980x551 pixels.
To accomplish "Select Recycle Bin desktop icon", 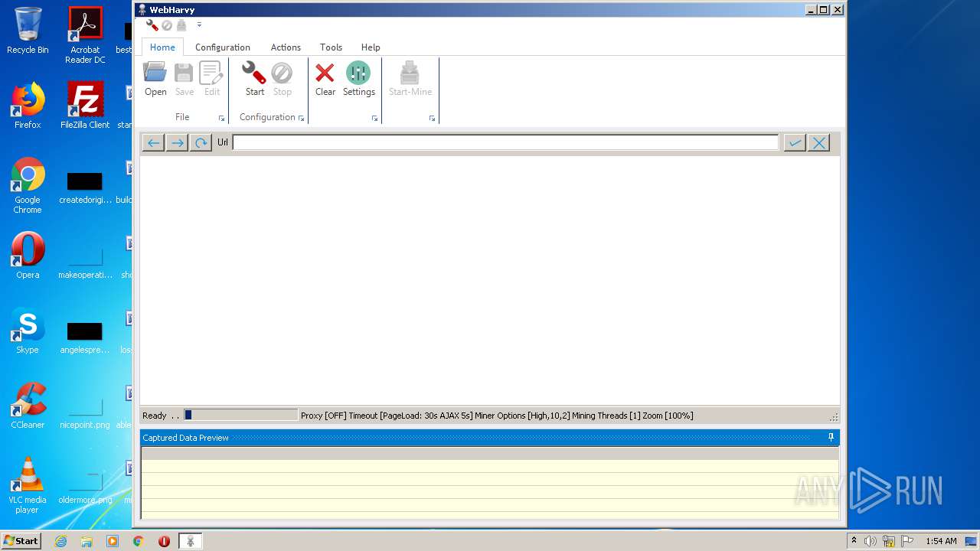I will (x=28, y=31).
